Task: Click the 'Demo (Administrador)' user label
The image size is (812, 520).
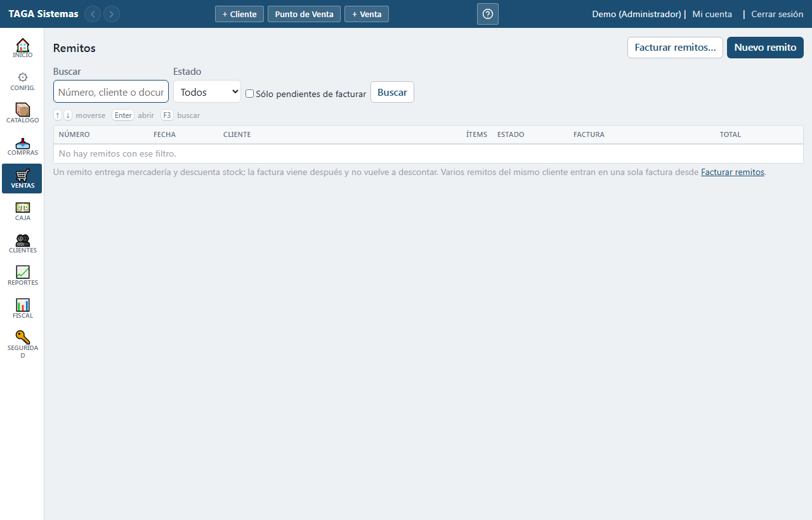Action: (636, 14)
